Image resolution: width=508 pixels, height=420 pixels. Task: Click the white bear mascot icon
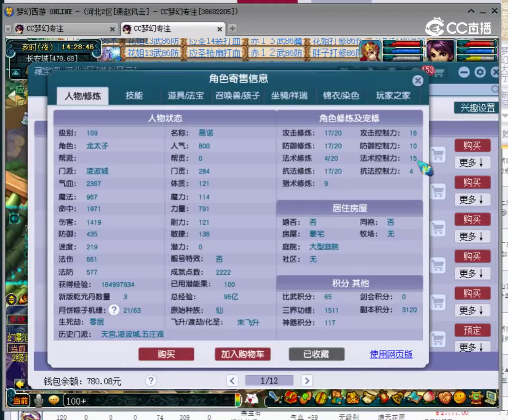click(251, 399)
